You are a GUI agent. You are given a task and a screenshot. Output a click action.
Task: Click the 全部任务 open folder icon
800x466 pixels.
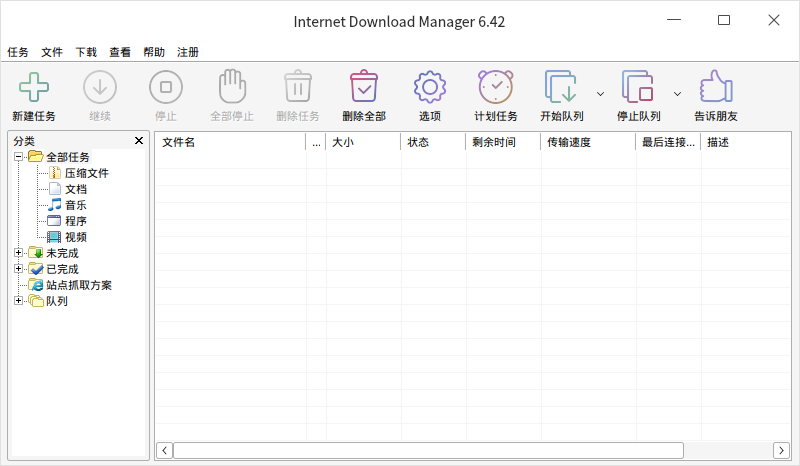(x=36, y=156)
